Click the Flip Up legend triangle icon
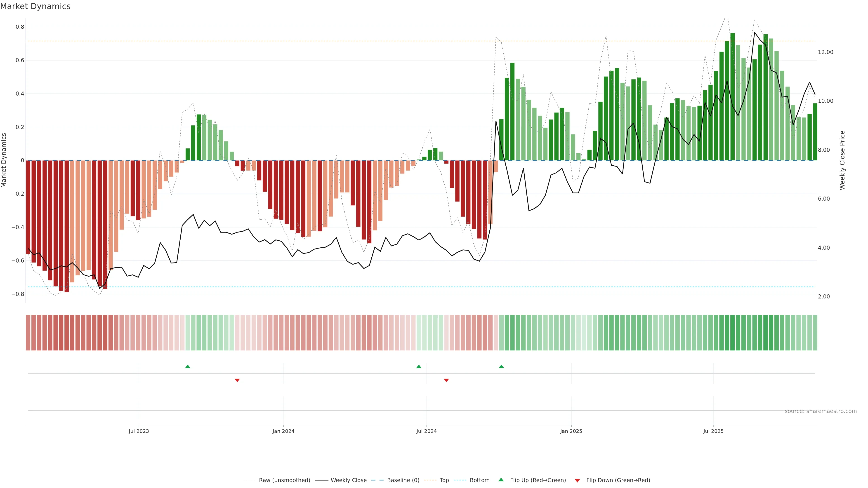868x488 pixels. click(x=501, y=480)
